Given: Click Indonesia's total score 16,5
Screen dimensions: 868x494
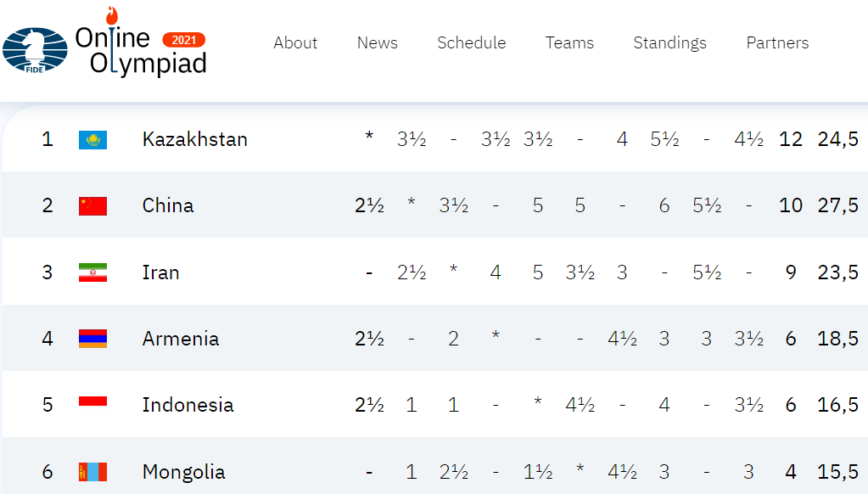Looking at the screenshot, I should pos(837,405).
